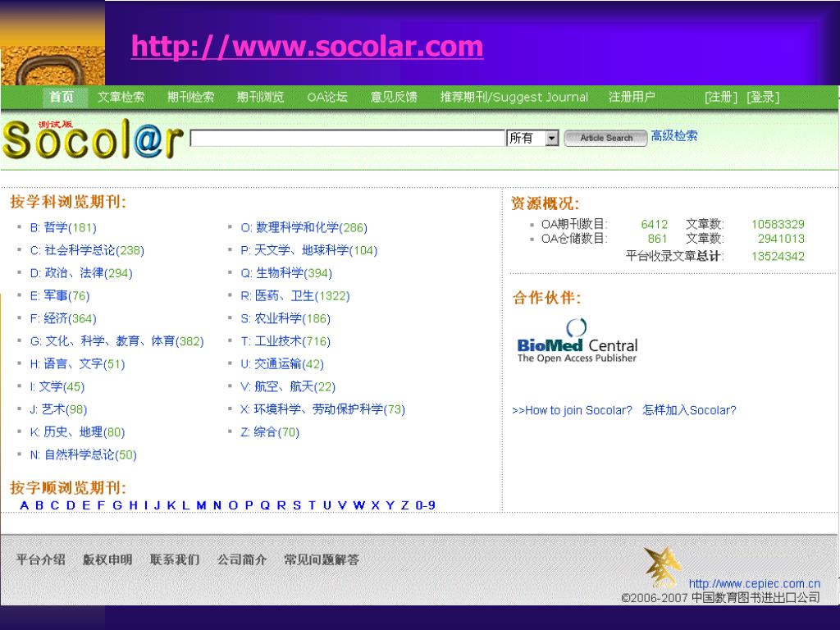Open 平台介绍 in the footer
The height and width of the screenshot is (630, 840).
[41, 559]
